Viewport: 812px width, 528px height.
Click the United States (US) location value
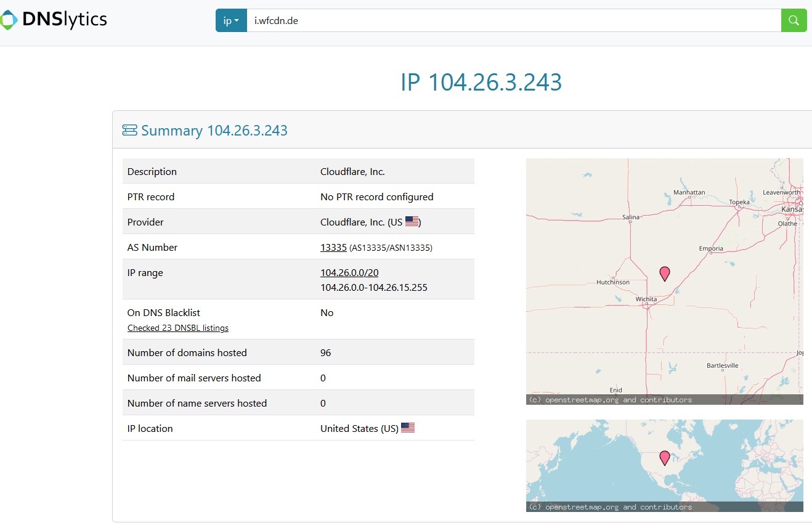coord(359,428)
